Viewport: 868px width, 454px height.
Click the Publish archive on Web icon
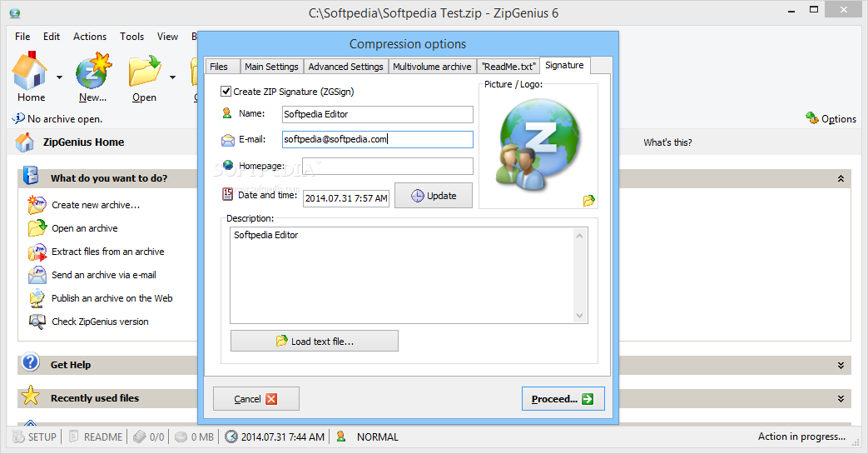tap(37, 298)
